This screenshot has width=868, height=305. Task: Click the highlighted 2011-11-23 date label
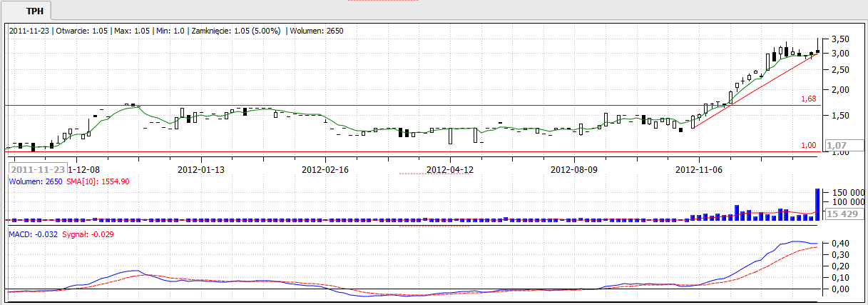(x=38, y=169)
